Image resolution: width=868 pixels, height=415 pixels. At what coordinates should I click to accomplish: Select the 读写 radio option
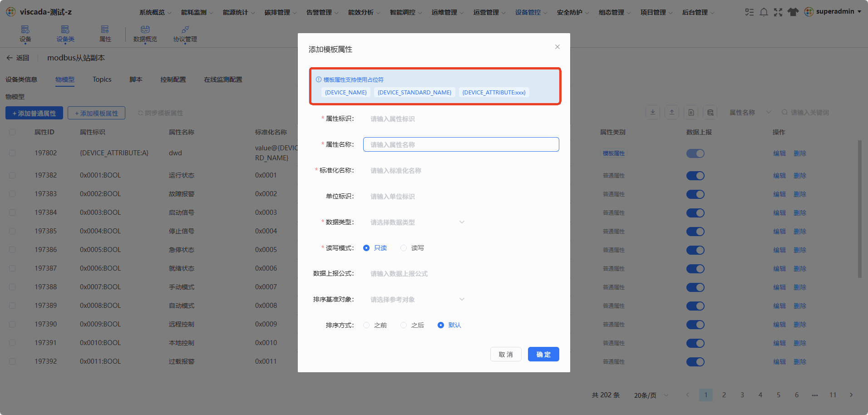[412, 248]
